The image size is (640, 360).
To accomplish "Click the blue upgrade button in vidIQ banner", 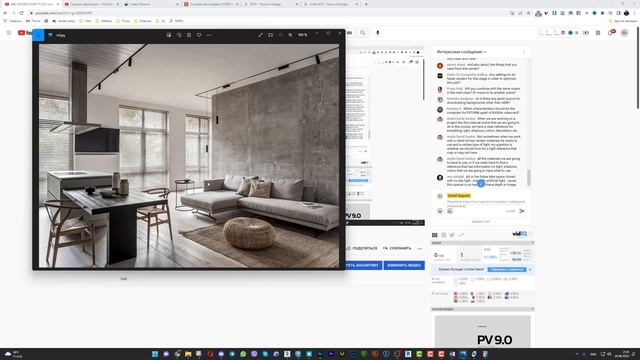I will [507, 269].
